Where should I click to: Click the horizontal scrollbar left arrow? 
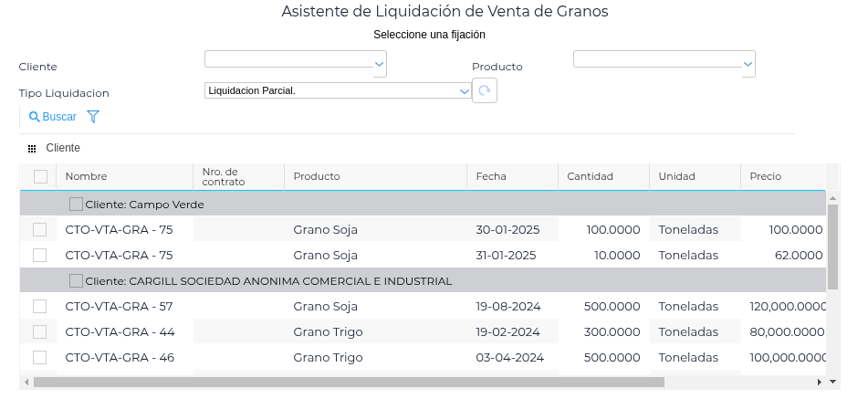click(x=26, y=383)
